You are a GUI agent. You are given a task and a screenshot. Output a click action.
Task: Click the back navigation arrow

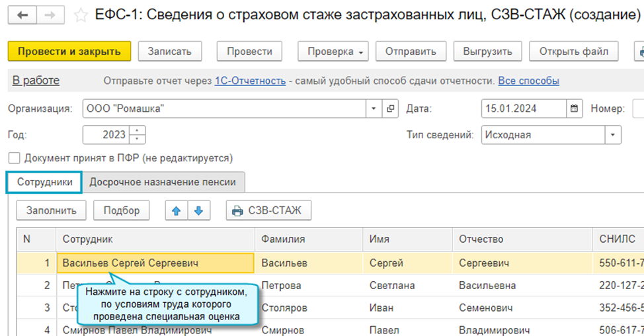point(23,15)
